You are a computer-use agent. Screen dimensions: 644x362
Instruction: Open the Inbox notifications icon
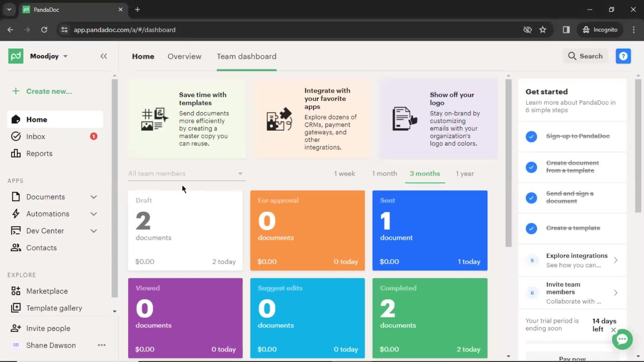(93, 136)
